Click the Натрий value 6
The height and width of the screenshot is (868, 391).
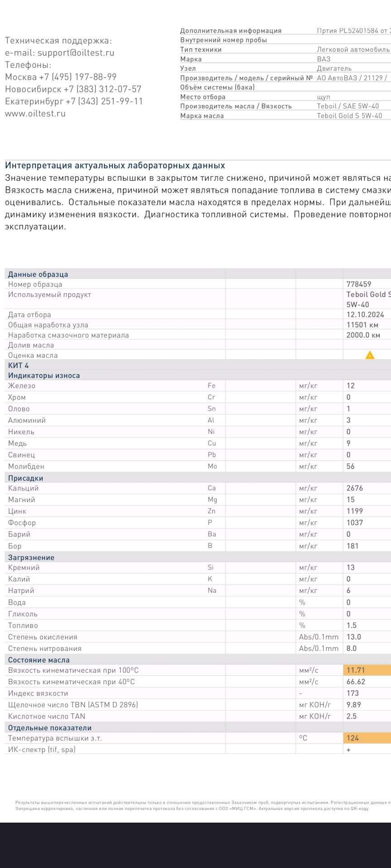tap(348, 591)
